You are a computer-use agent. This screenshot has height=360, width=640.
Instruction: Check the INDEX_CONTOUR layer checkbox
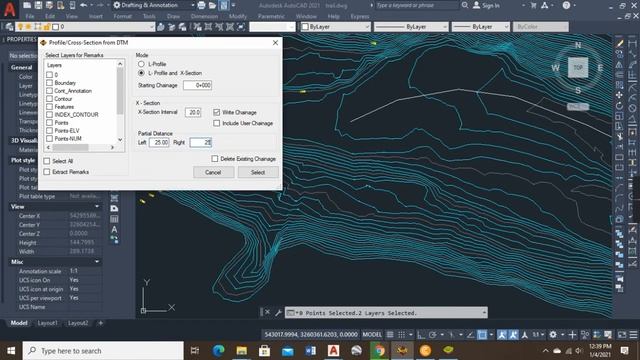pyautogui.click(x=49, y=115)
